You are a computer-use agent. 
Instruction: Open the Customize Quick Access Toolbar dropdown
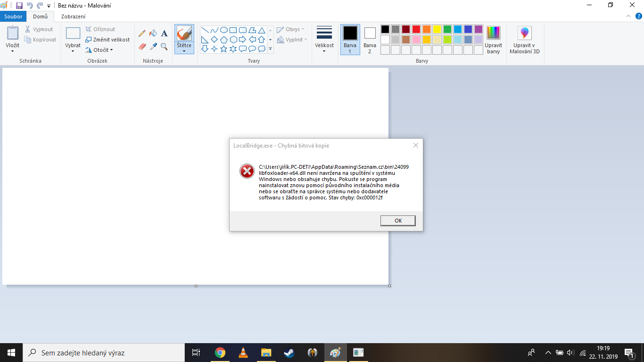49,6
